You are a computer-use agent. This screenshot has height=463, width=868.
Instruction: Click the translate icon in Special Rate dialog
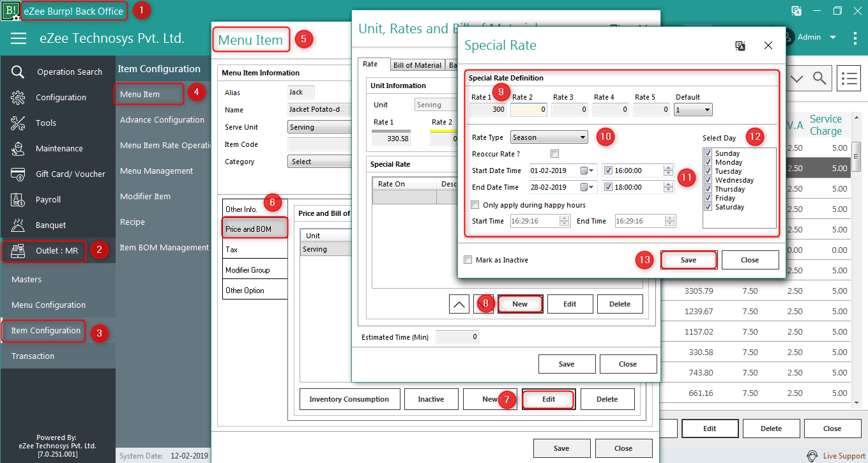740,46
